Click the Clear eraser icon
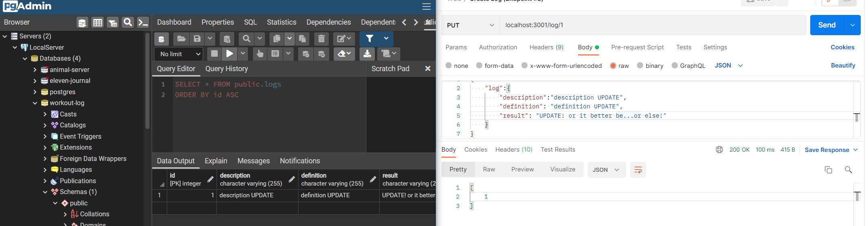This screenshot has height=226, width=868. click(x=344, y=54)
